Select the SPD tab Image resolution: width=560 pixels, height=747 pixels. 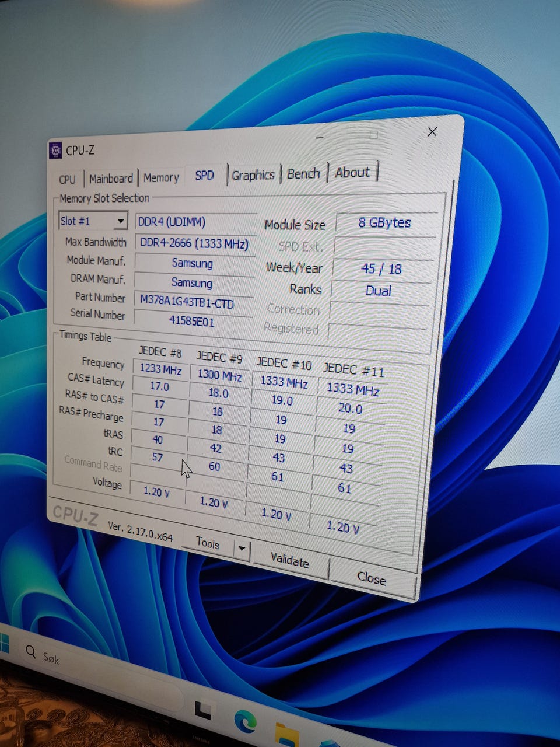[205, 175]
